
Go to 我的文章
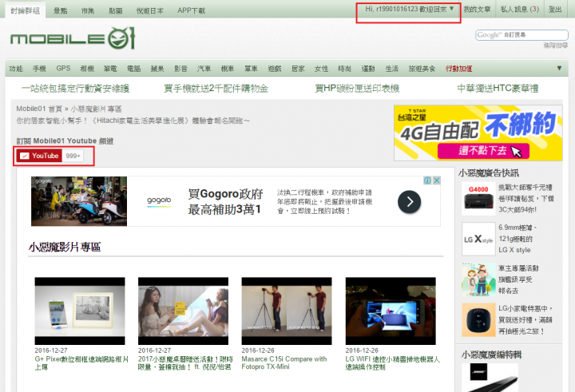pos(477,9)
